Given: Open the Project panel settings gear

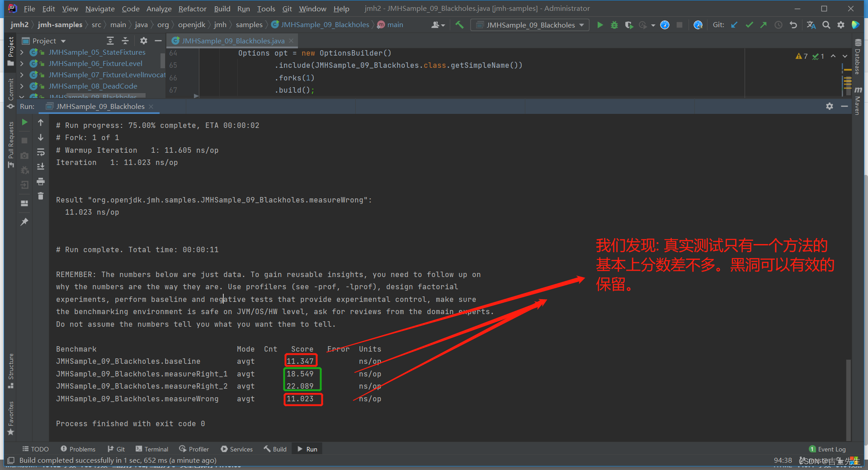Looking at the screenshot, I should pyautogui.click(x=144, y=41).
